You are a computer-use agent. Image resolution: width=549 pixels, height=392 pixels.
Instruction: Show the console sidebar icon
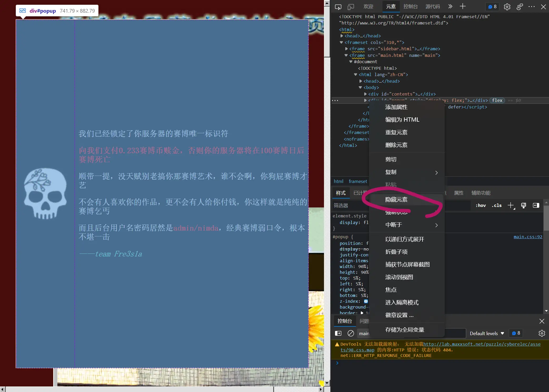click(338, 333)
